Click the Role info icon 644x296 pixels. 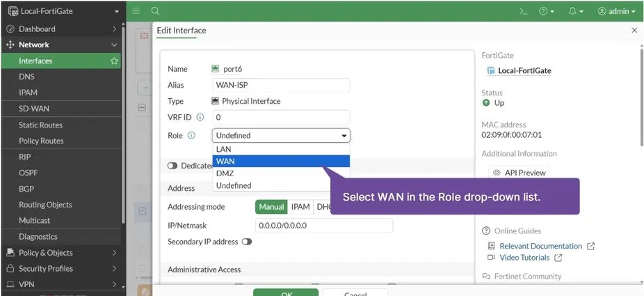(x=191, y=135)
